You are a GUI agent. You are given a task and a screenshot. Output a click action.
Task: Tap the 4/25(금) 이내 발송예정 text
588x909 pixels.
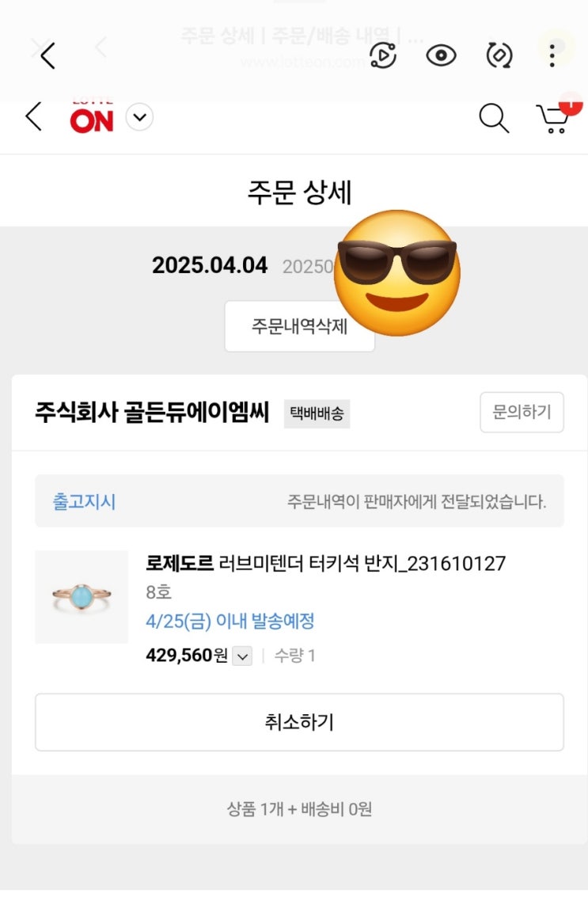tap(230, 622)
